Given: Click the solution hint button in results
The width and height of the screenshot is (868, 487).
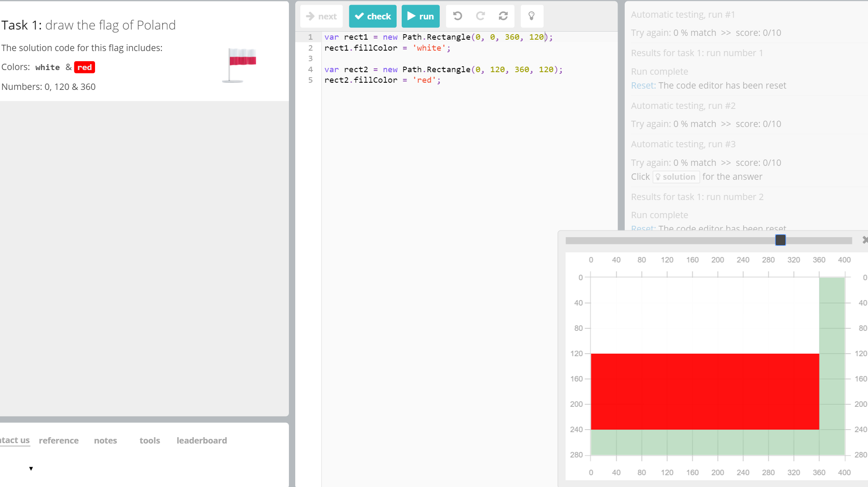Looking at the screenshot, I should 676,177.
